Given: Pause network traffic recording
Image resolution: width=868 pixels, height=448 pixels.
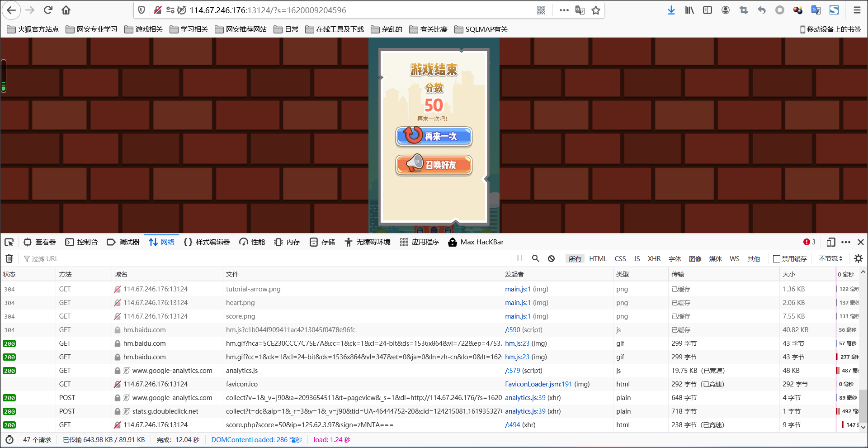Looking at the screenshot, I should click(x=519, y=258).
